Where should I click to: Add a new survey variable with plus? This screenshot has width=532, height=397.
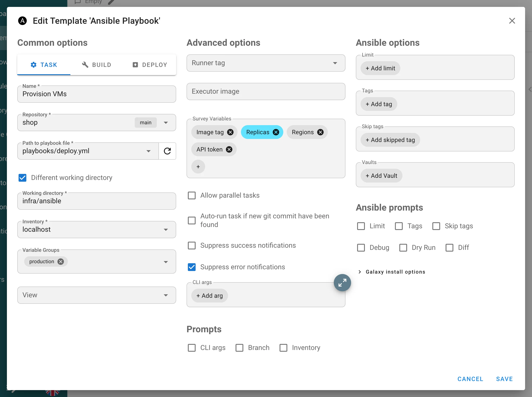pyautogui.click(x=198, y=167)
